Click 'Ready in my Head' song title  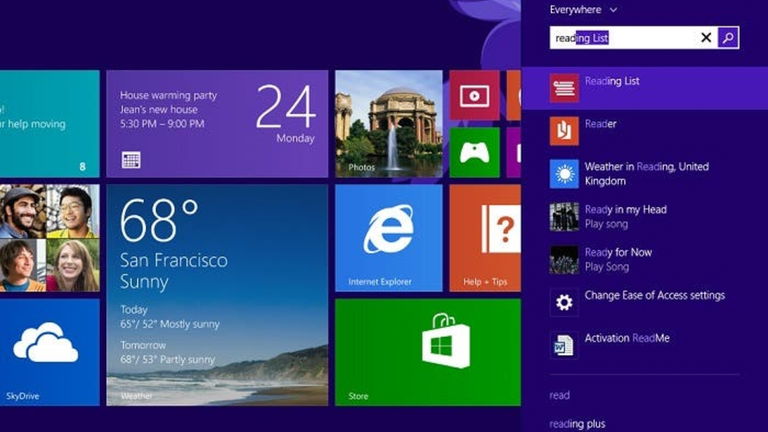click(625, 210)
